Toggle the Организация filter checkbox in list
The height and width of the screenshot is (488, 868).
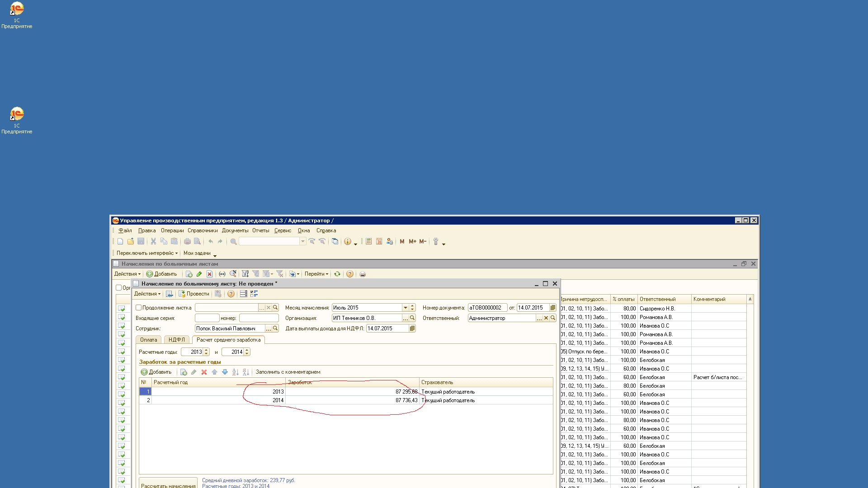[x=119, y=288]
